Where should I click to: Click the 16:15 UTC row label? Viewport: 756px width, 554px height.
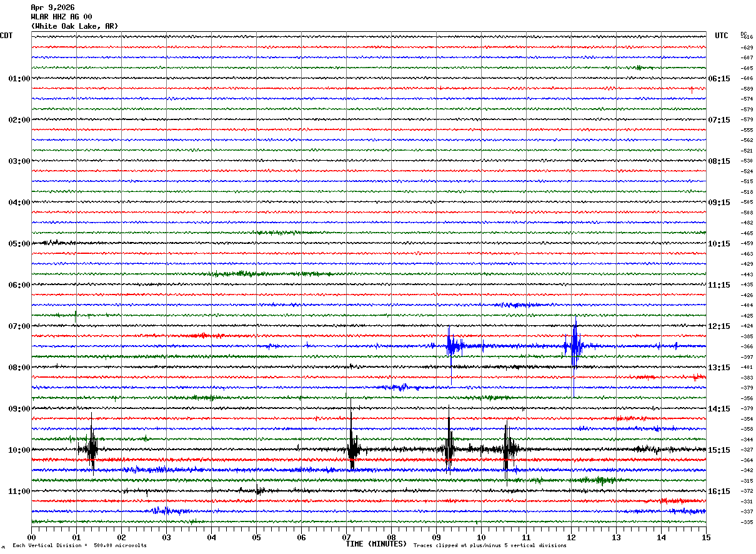pos(719,491)
